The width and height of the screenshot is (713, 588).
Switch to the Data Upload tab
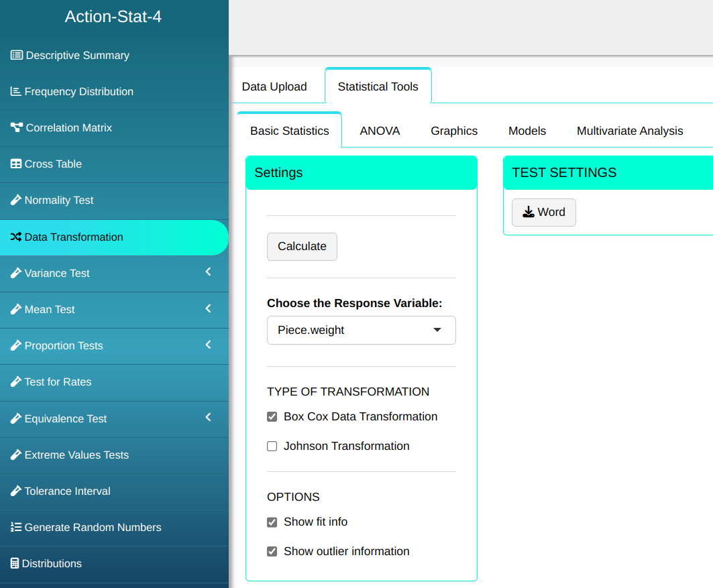274,86
